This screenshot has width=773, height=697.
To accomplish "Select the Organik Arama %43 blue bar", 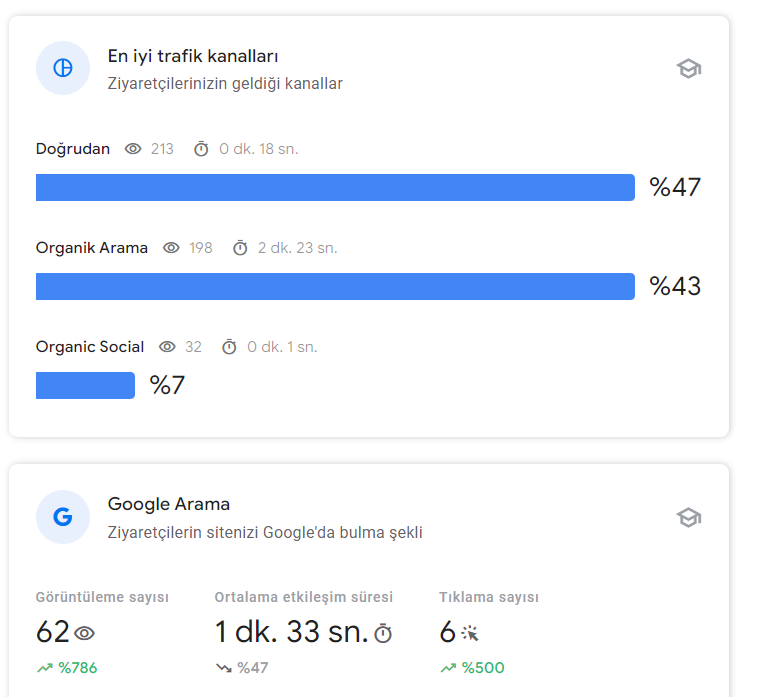I will click(335, 286).
